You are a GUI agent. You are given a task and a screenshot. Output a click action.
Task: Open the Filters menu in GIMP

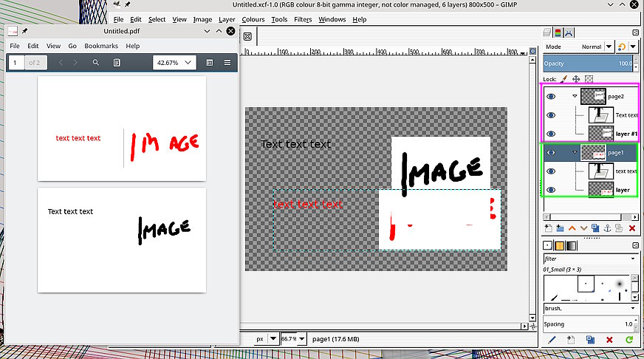click(x=303, y=19)
